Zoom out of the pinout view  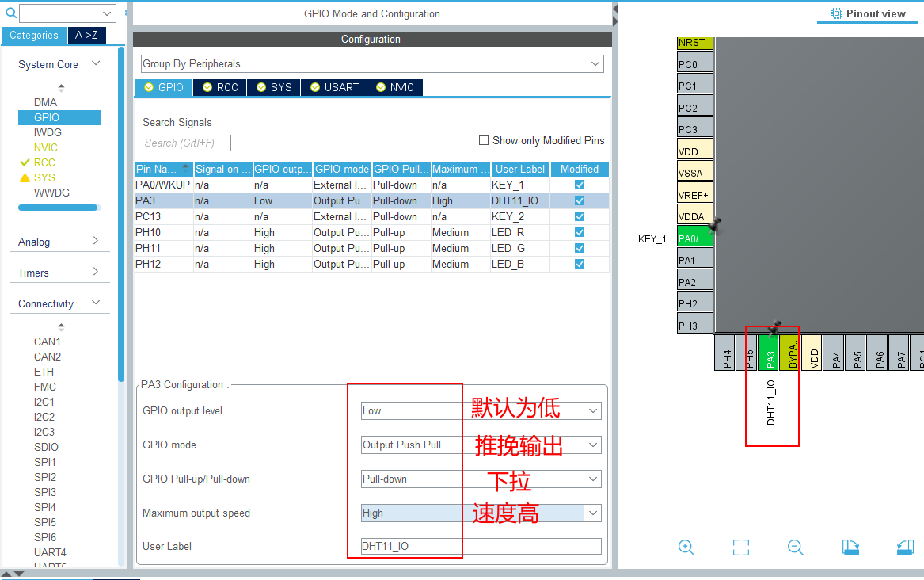point(796,547)
